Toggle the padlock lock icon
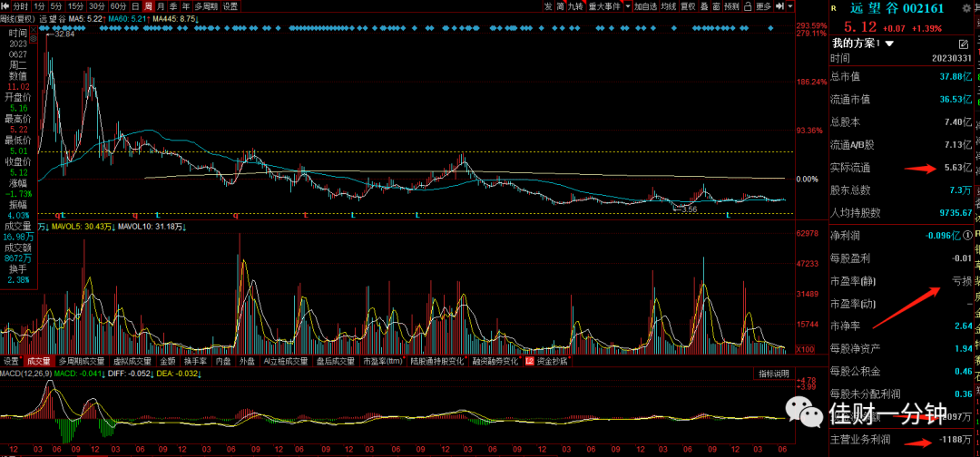Screen dimensions: 980x457 tap(748, 6)
